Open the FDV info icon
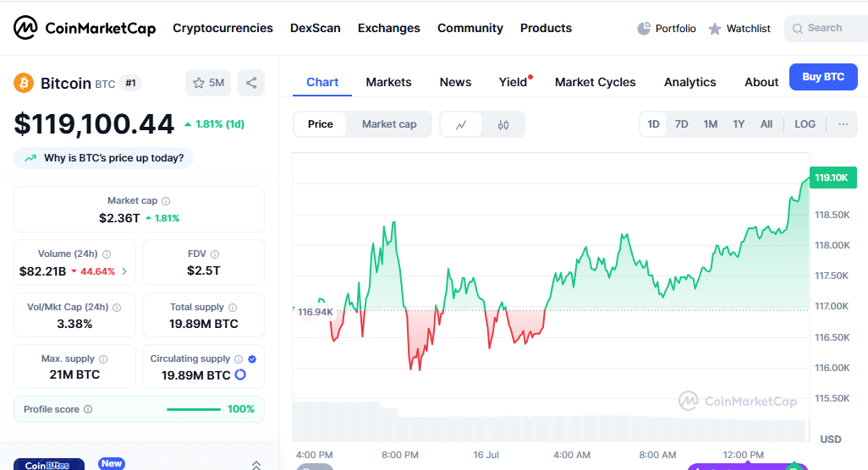Viewport: 868px width, 470px height. 215,254
